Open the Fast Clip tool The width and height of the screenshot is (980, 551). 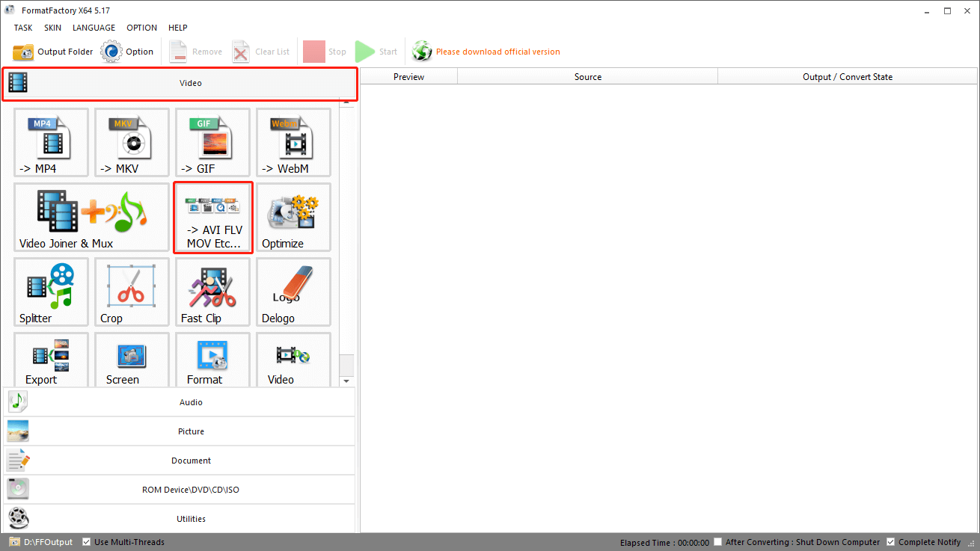pos(212,292)
